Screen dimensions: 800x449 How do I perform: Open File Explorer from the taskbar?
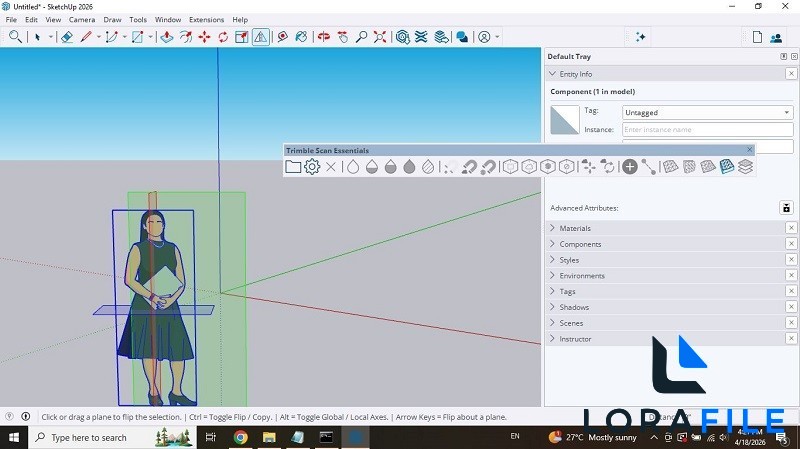(269, 437)
